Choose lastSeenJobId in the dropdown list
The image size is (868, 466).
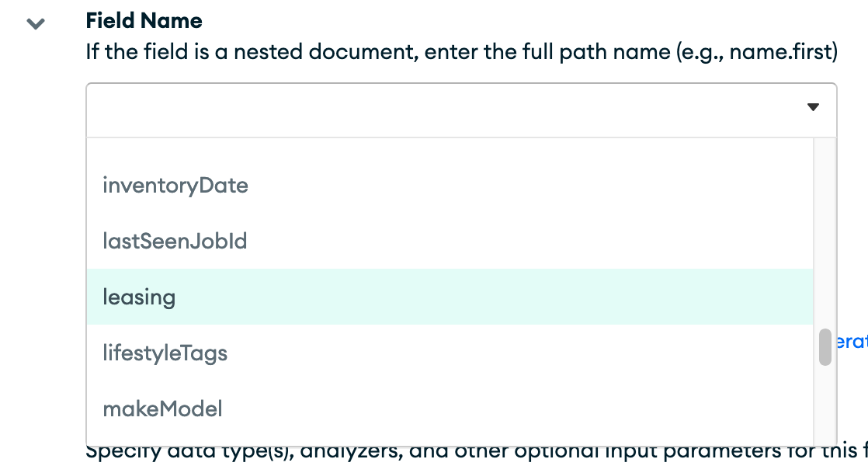coord(175,242)
